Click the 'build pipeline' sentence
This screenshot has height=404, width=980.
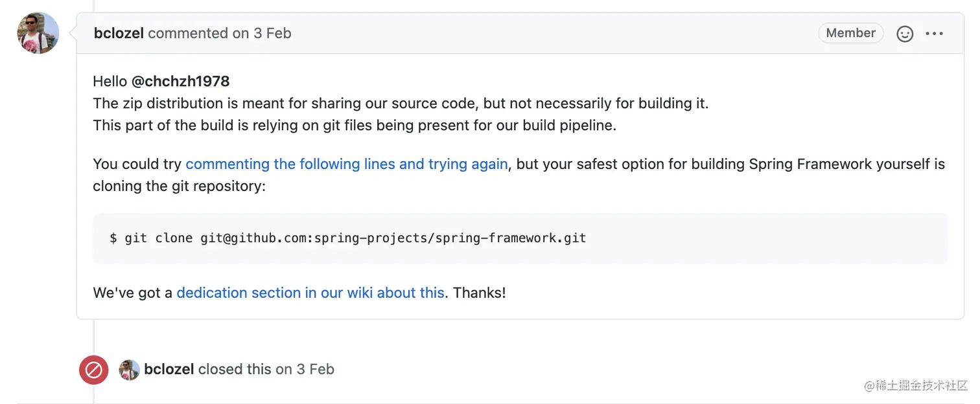354,126
